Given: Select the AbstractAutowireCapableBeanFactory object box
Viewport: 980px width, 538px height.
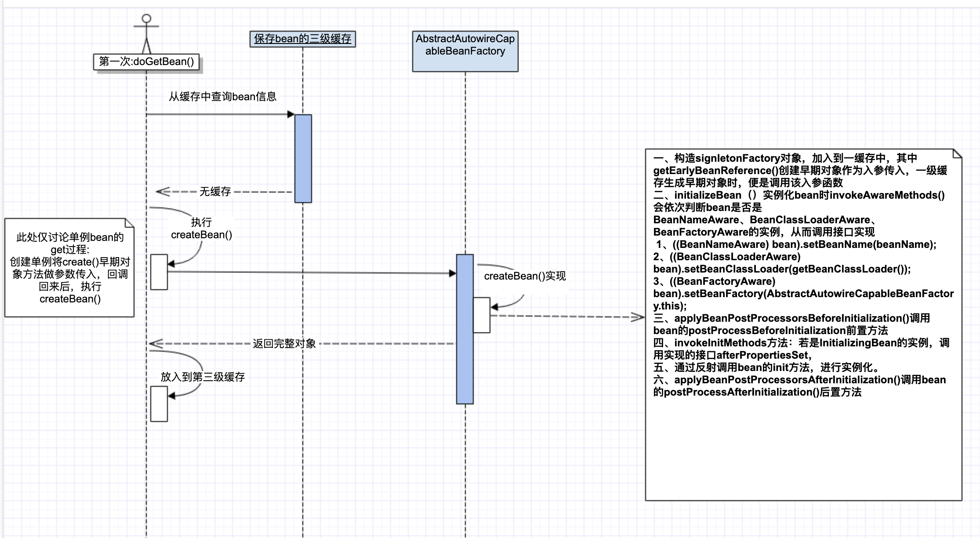Looking at the screenshot, I should 465,51.
